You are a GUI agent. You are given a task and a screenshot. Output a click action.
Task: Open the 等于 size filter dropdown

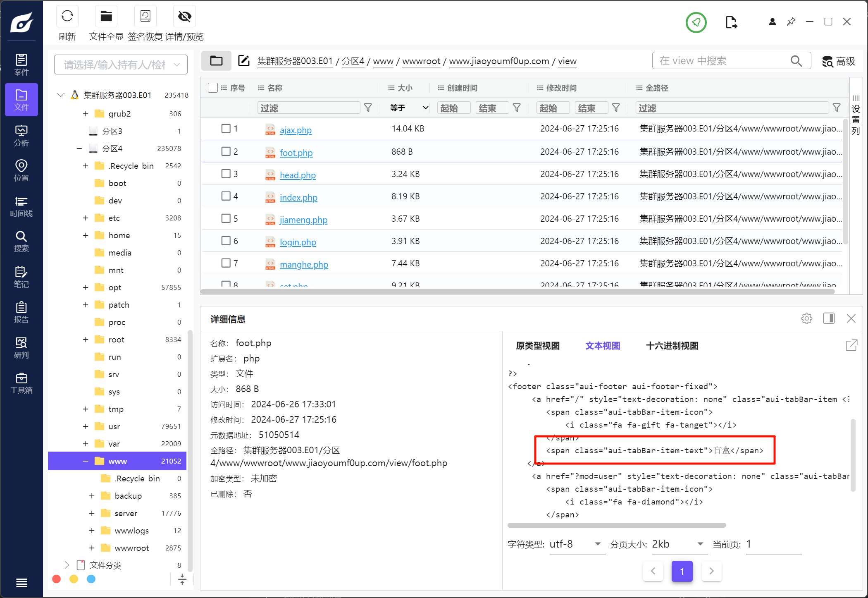408,108
